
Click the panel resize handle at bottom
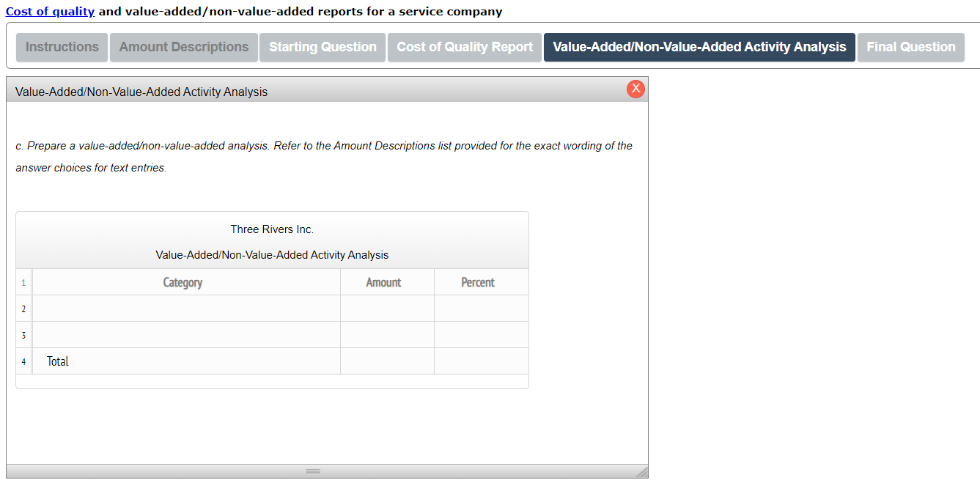point(313,470)
